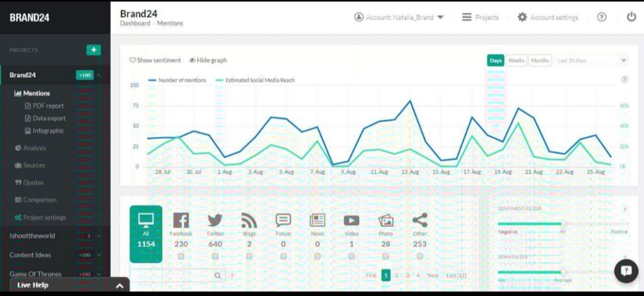644x296 pixels.
Task: Filter mentions by the Photo icon
Action: [x=386, y=221]
